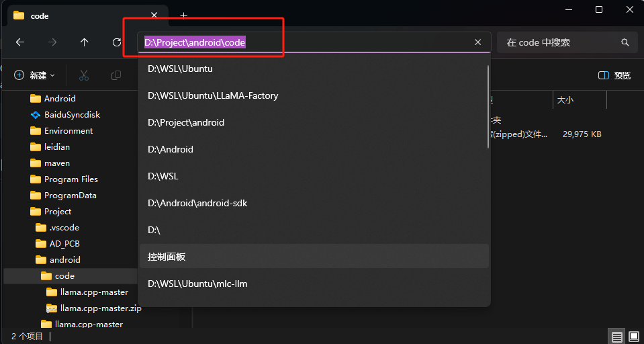Switch to details view icon
The image size is (644, 344).
(617, 337)
